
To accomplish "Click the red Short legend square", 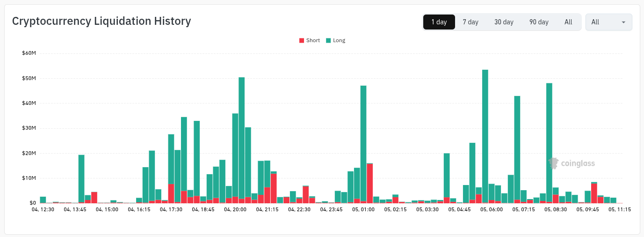I will pyautogui.click(x=302, y=41).
